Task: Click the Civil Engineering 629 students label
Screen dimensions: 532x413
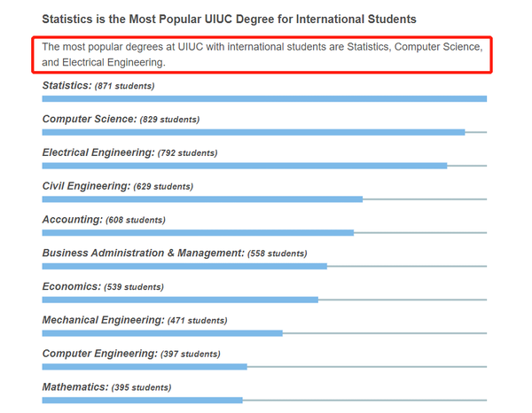Action: [x=117, y=186]
